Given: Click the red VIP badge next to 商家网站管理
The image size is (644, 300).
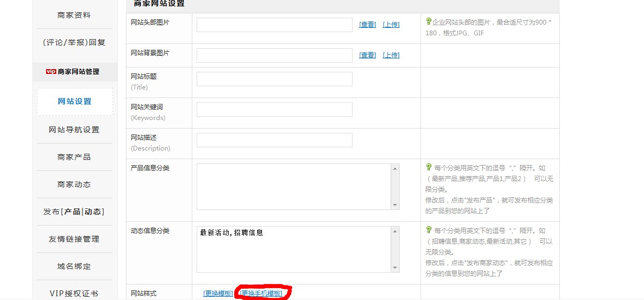Looking at the screenshot, I should pyautogui.click(x=51, y=71).
